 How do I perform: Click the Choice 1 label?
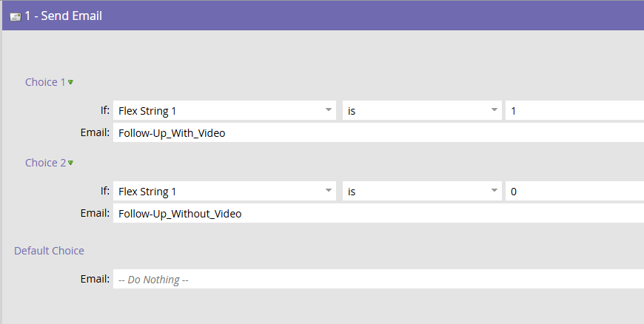pyautogui.click(x=45, y=82)
